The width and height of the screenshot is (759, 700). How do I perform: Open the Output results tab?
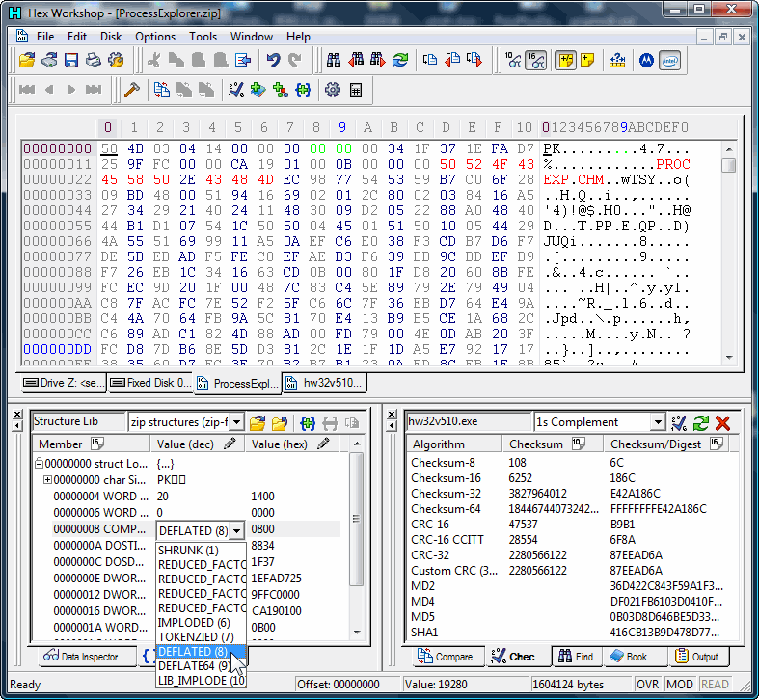click(697, 657)
